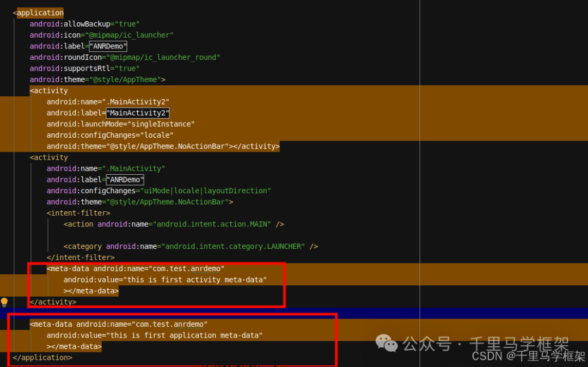
Task: Click the opening application tag
Action: [x=40, y=13]
